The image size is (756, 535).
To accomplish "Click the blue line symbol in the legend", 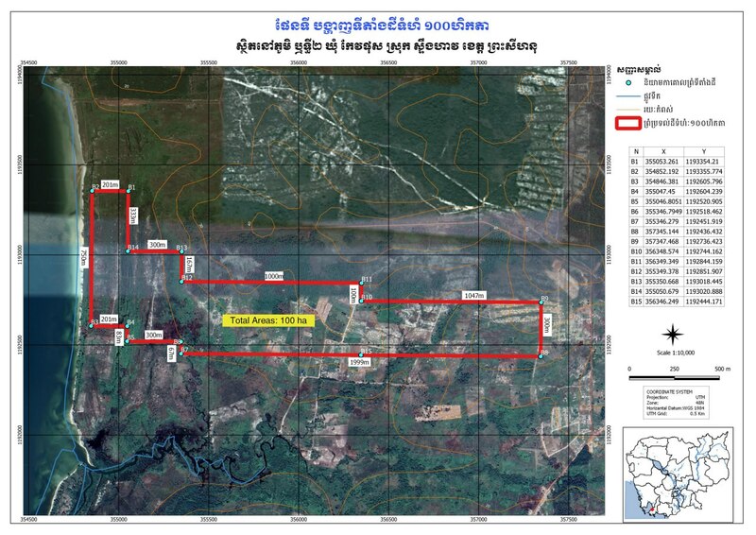I will coord(628,96).
